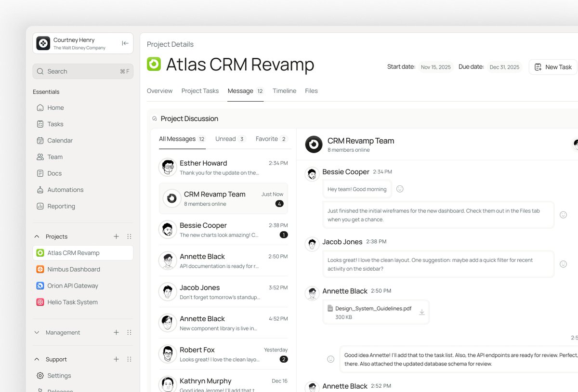Expand the Management section

[x=37, y=332]
